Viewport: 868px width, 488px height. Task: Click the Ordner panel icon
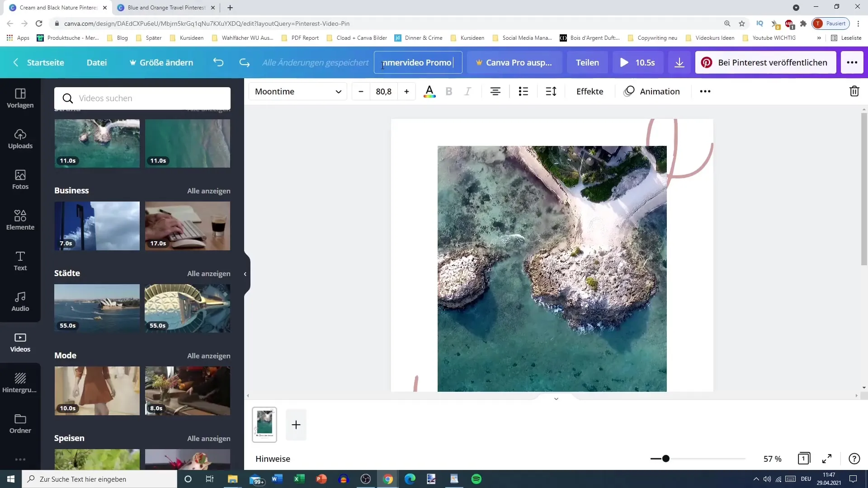[x=20, y=424]
